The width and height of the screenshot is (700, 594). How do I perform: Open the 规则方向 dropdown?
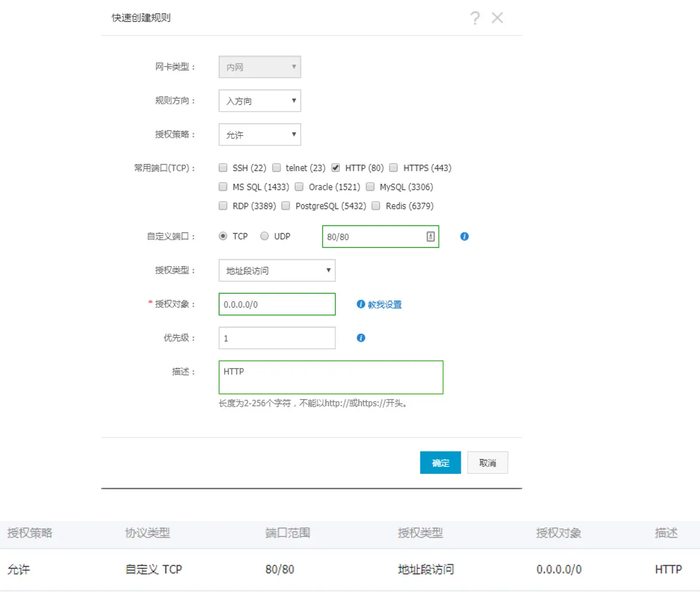click(x=260, y=100)
